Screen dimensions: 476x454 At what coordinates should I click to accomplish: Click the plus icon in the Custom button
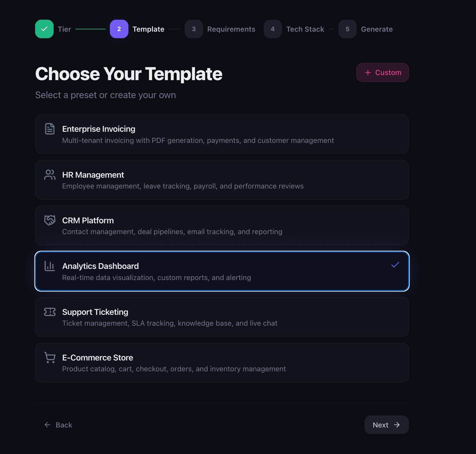point(368,72)
